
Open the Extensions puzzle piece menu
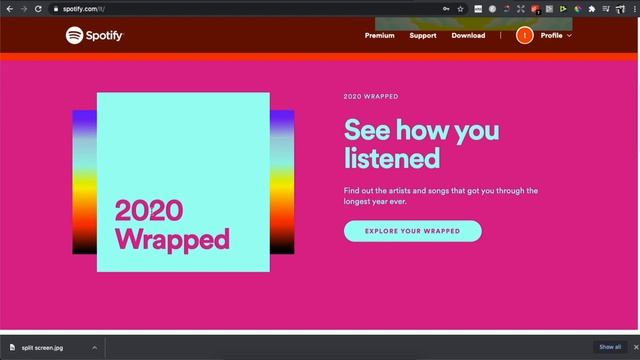[x=592, y=9]
